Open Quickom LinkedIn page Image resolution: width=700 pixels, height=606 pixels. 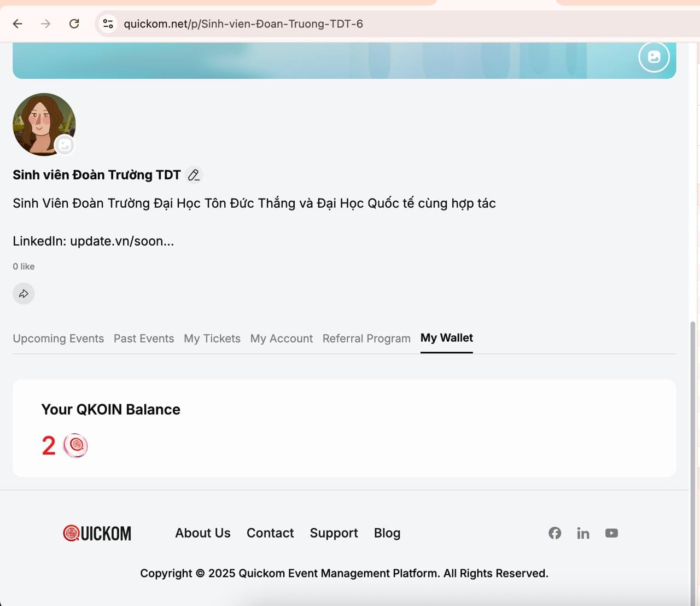(583, 533)
